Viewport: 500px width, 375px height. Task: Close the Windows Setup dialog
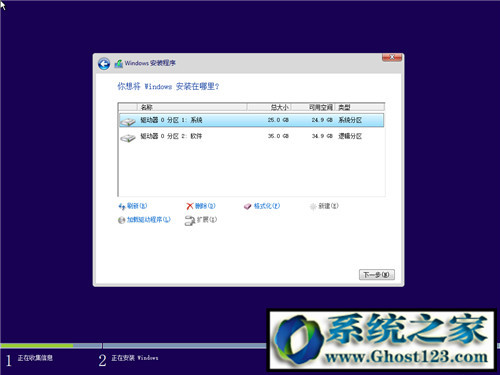392,57
